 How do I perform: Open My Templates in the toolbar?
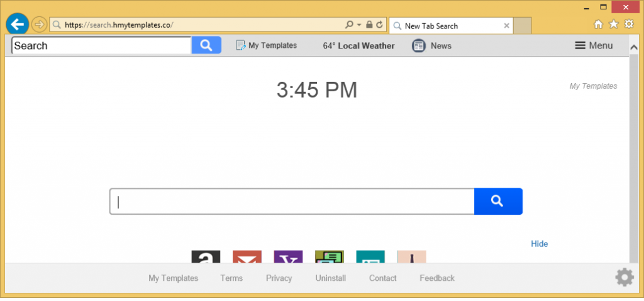[266, 45]
